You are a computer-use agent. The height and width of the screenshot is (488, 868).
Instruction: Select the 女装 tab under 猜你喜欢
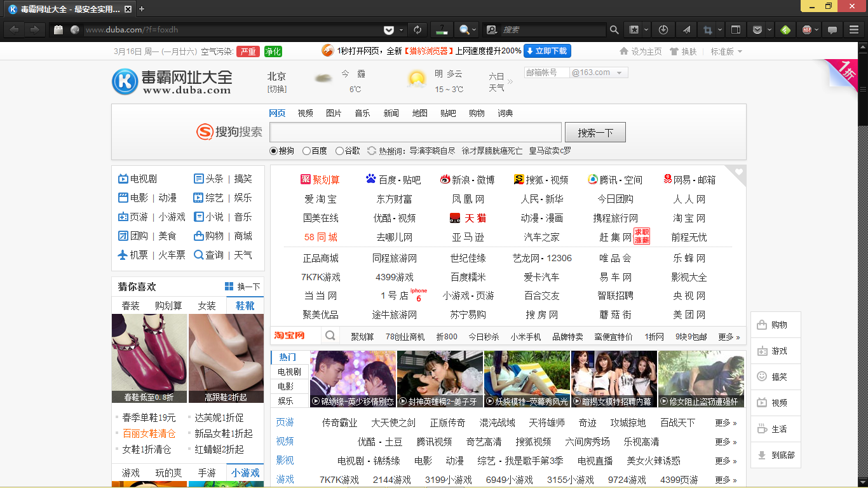[x=207, y=306]
